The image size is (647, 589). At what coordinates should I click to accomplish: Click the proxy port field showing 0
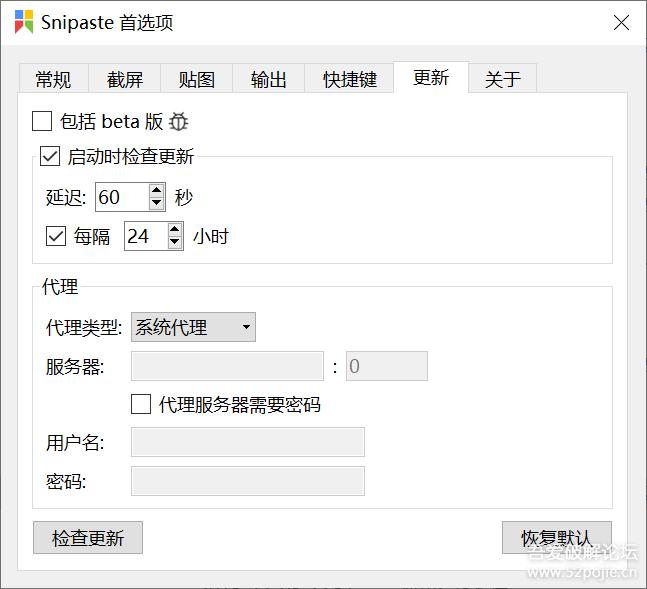click(387, 366)
